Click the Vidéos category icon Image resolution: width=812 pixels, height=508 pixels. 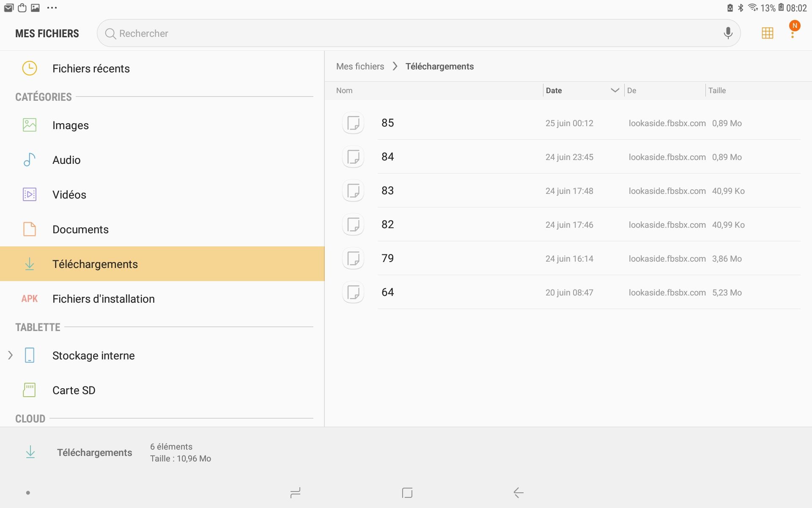[30, 194]
